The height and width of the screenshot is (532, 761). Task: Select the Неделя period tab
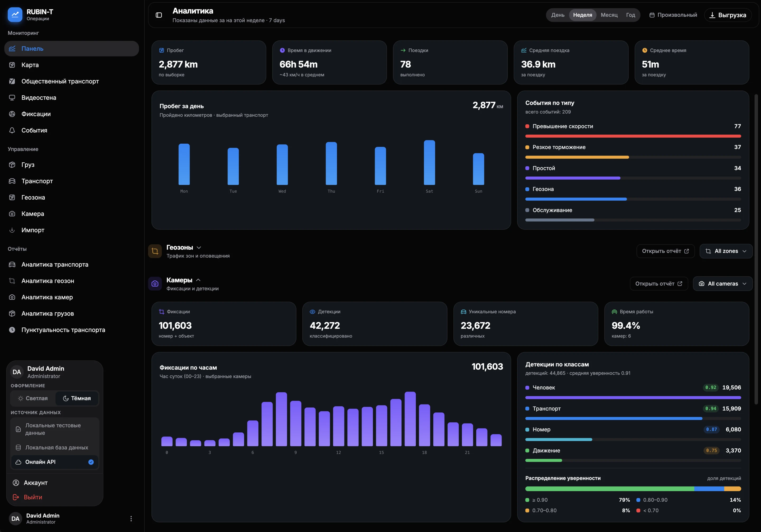coord(583,15)
